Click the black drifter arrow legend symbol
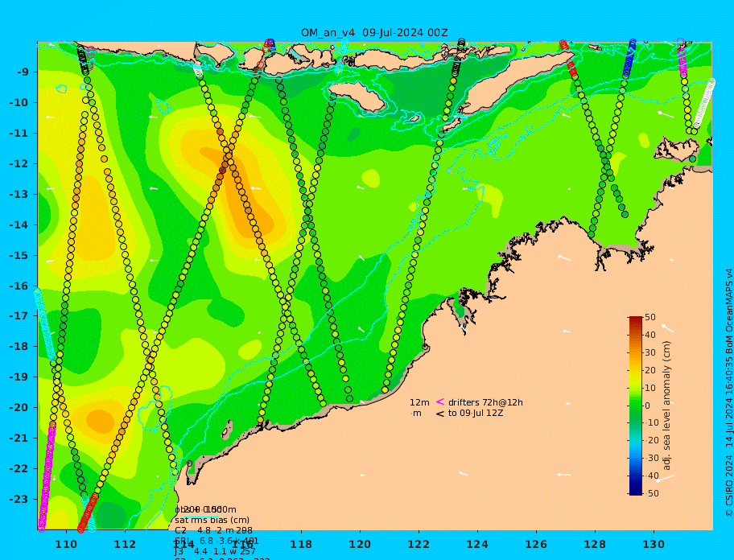 pyautogui.click(x=440, y=414)
